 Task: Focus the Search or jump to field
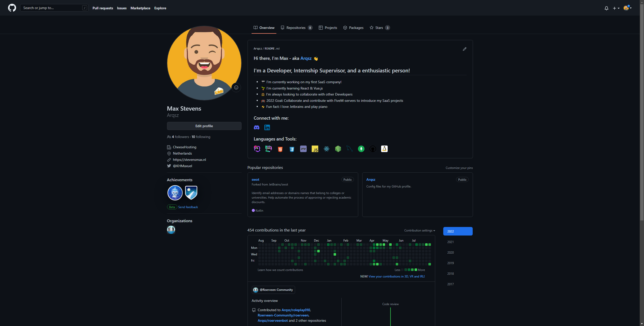pos(52,8)
